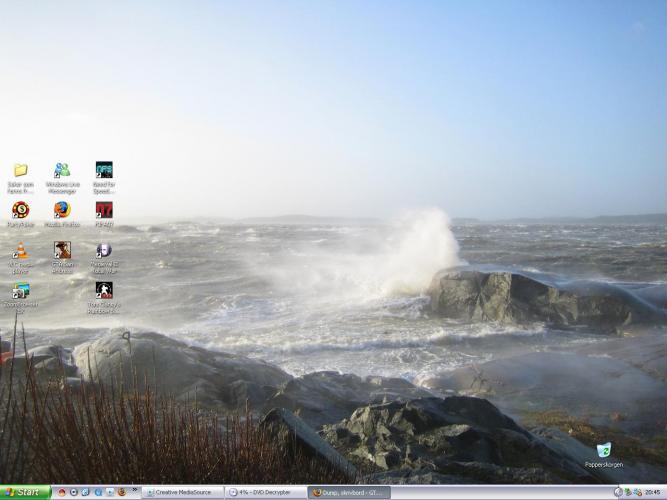Open the ZoomBrowser EX desktop shortcut

point(20,291)
